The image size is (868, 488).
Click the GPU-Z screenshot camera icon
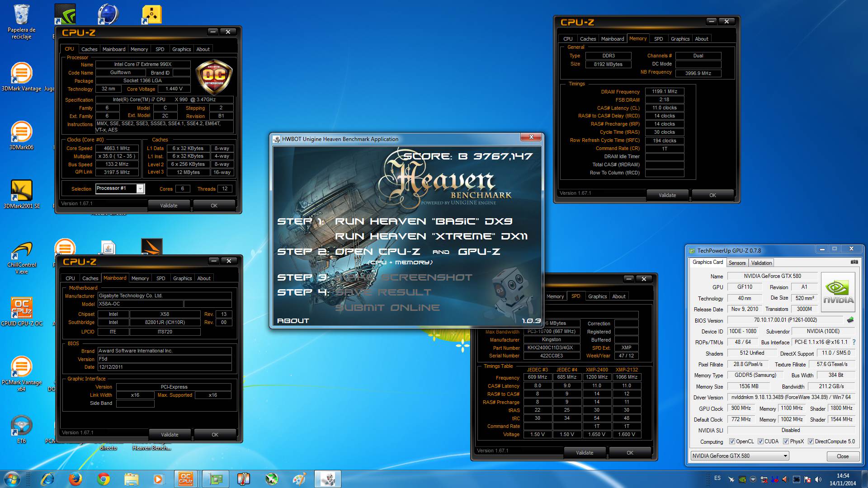854,262
